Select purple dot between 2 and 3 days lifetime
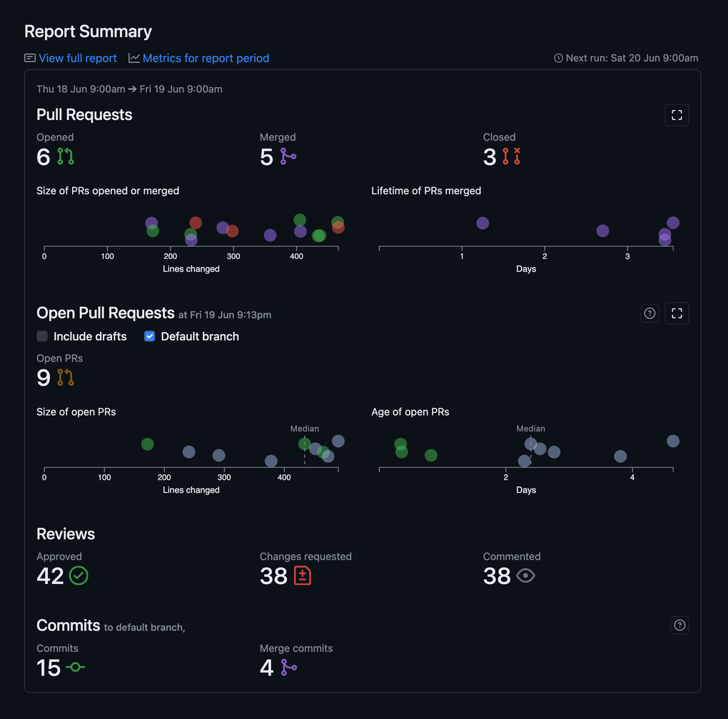This screenshot has height=719, width=728. pos(602,231)
